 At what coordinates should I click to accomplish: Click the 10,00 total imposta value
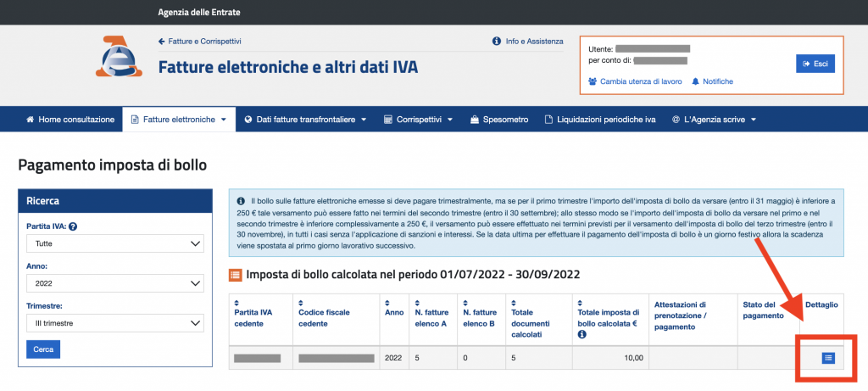coord(633,358)
